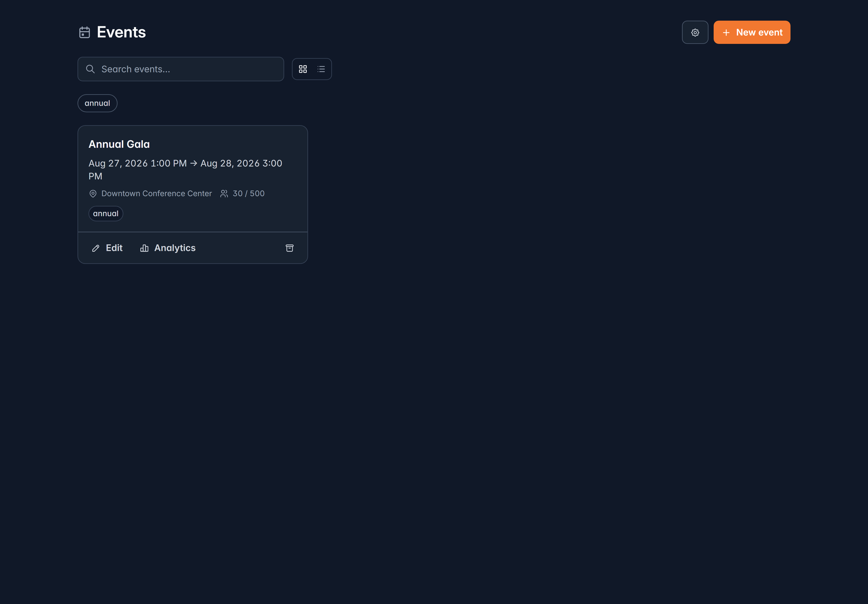Image resolution: width=868 pixels, height=604 pixels.
Task: Click the 30 / 500 attendee count
Action: pos(249,193)
